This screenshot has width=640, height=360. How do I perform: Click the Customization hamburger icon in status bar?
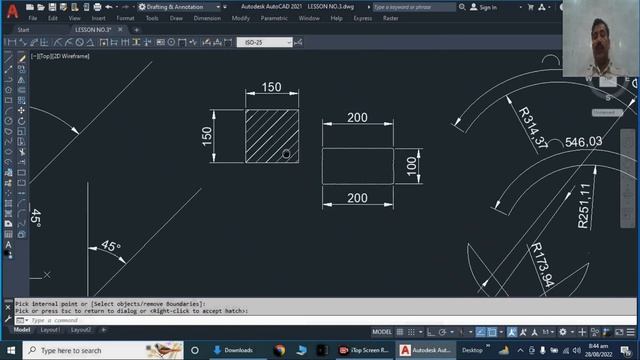click(x=631, y=332)
